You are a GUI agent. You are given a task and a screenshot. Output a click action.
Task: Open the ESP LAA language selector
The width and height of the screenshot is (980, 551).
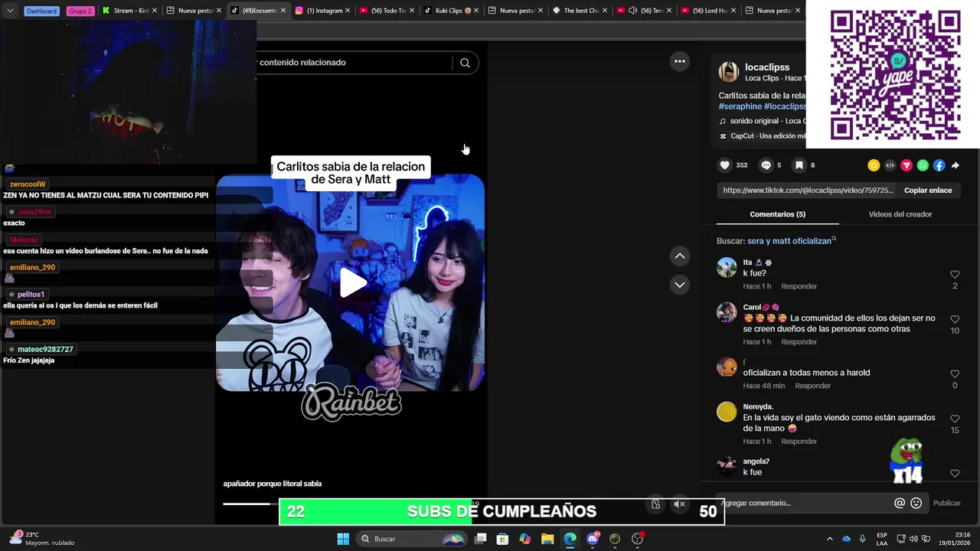(882, 539)
